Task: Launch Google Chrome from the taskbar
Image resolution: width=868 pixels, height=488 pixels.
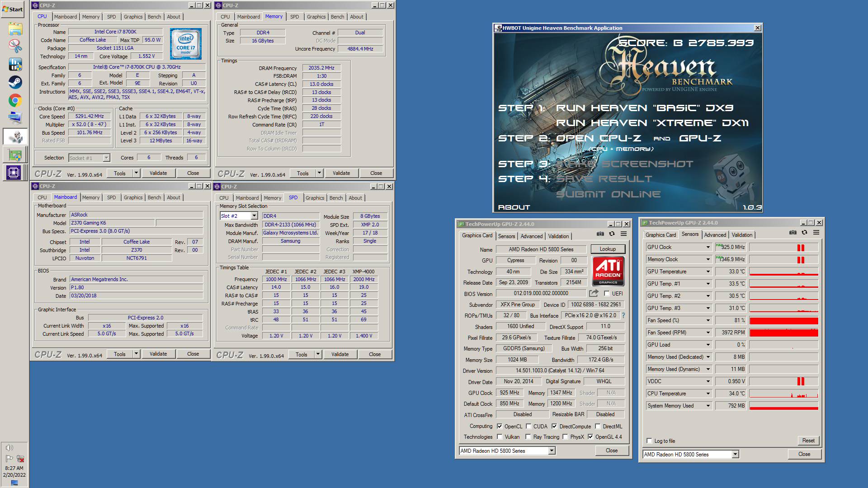Action: coord(15,100)
